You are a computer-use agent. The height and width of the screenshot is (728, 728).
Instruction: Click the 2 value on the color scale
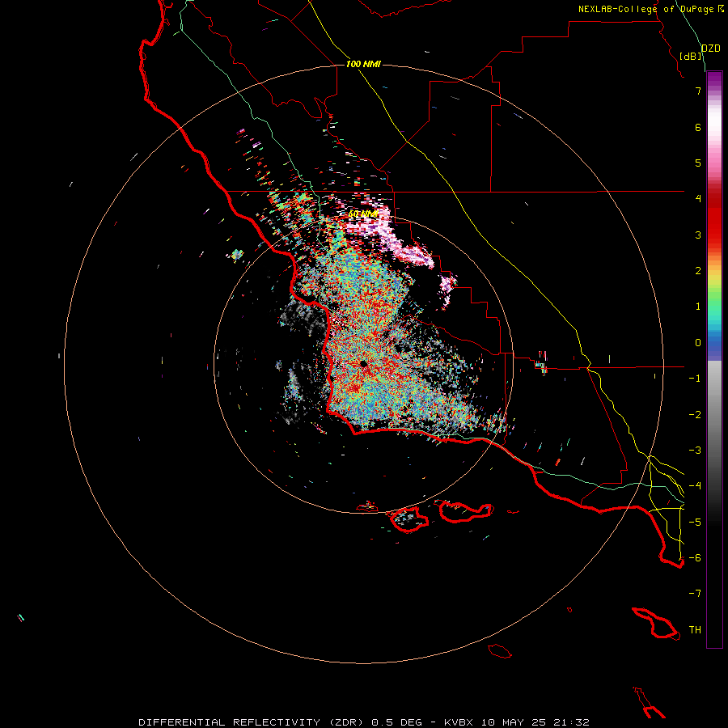pos(698,271)
